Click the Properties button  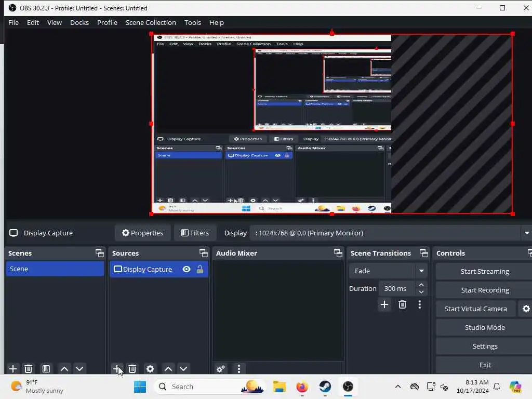tap(143, 233)
